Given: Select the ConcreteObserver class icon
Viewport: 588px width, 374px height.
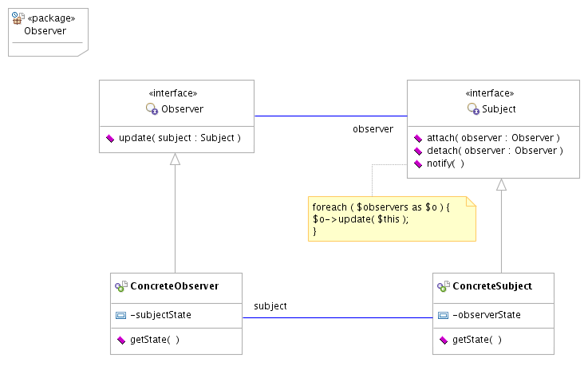Looking at the screenshot, I should pos(121,286).
